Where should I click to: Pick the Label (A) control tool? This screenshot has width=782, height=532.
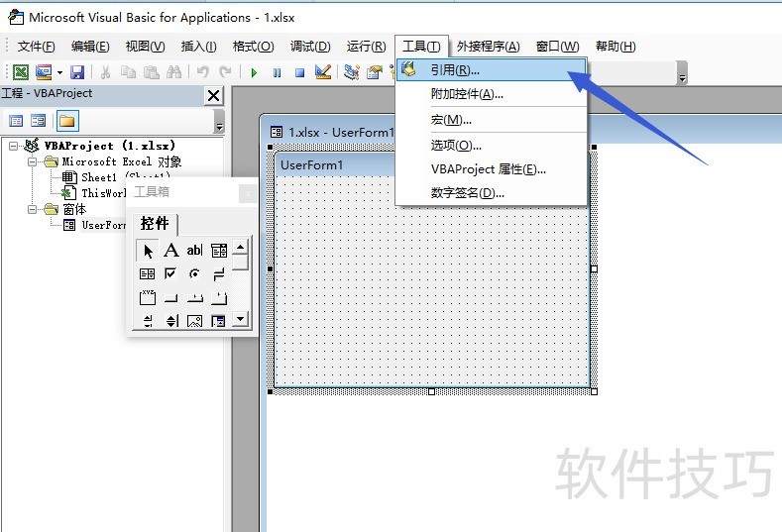pyautogui.click(x=171, y=251)
